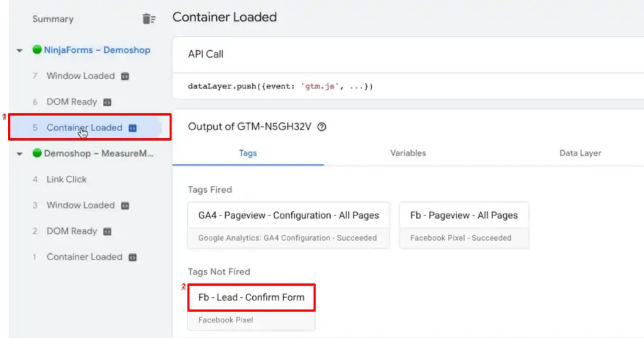
Task: Collapse the NinjaForms – Demoshop page group
Action: pyautogui.click(x=19, y=50)
